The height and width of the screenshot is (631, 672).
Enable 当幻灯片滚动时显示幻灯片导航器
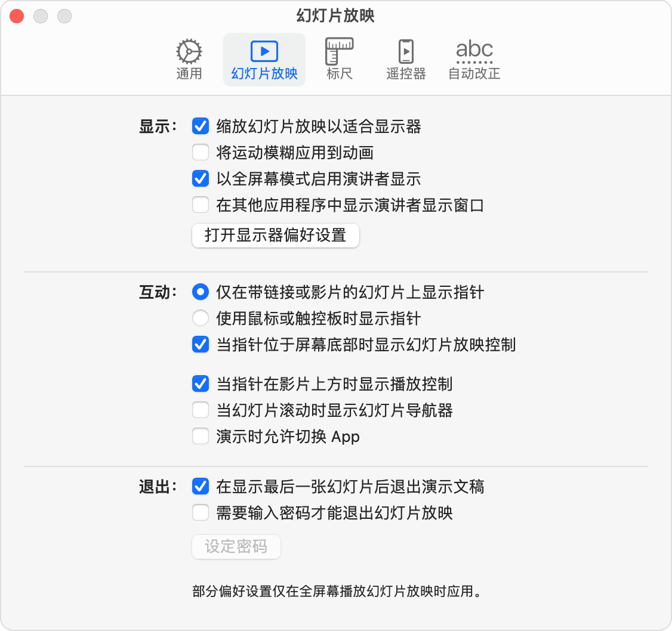(201, 410)
